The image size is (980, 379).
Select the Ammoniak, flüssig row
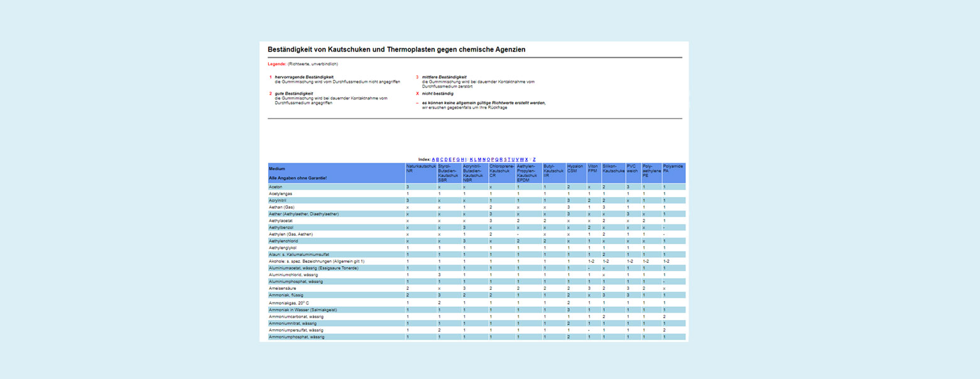286,295
